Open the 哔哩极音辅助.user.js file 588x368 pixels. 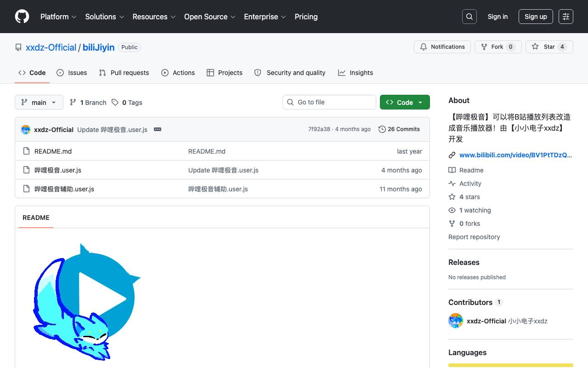(64, 189)
